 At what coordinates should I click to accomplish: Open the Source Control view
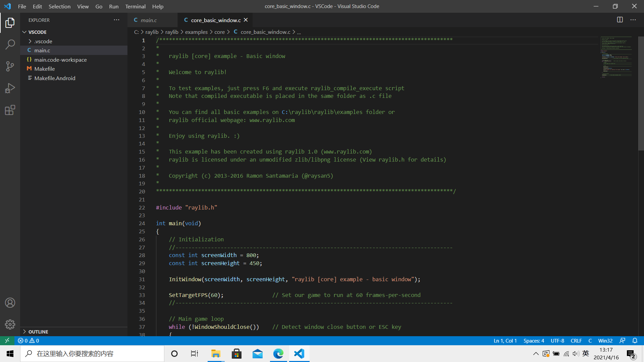(x=10, y=66)
